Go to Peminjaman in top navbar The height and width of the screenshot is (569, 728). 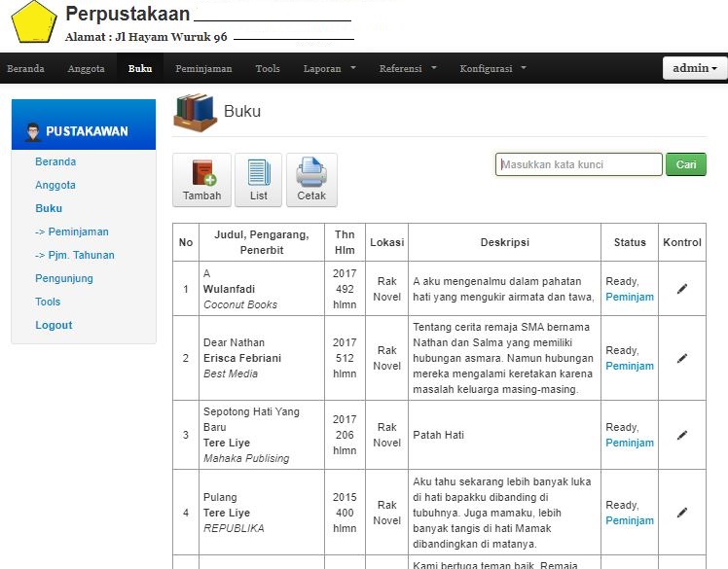[203, 69]
